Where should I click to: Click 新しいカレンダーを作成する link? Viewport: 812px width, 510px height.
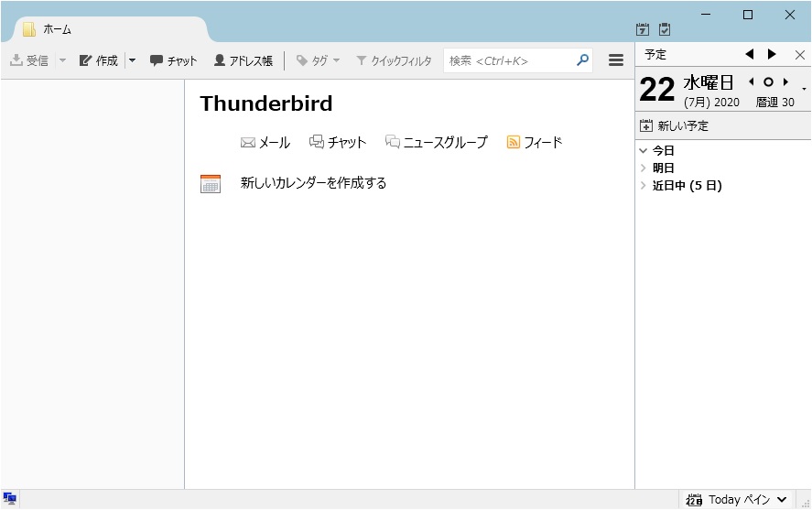click(313, 183)
